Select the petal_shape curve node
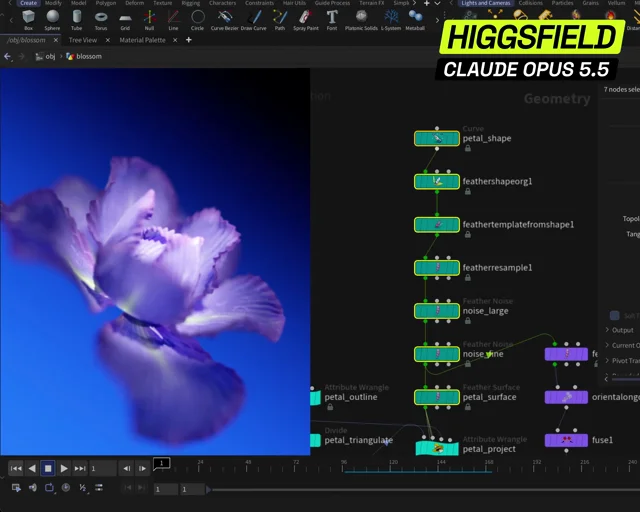The image size is (640, 512). [437, 138]
